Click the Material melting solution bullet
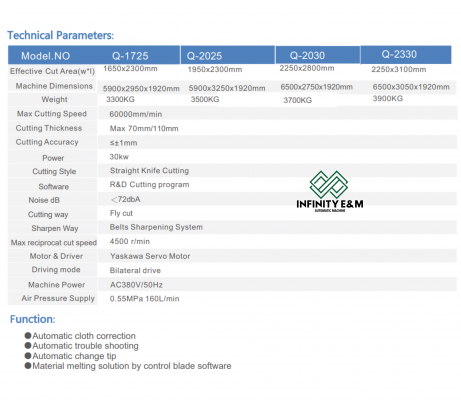Screen dimensions: 461x400 (x=128, y=366)
